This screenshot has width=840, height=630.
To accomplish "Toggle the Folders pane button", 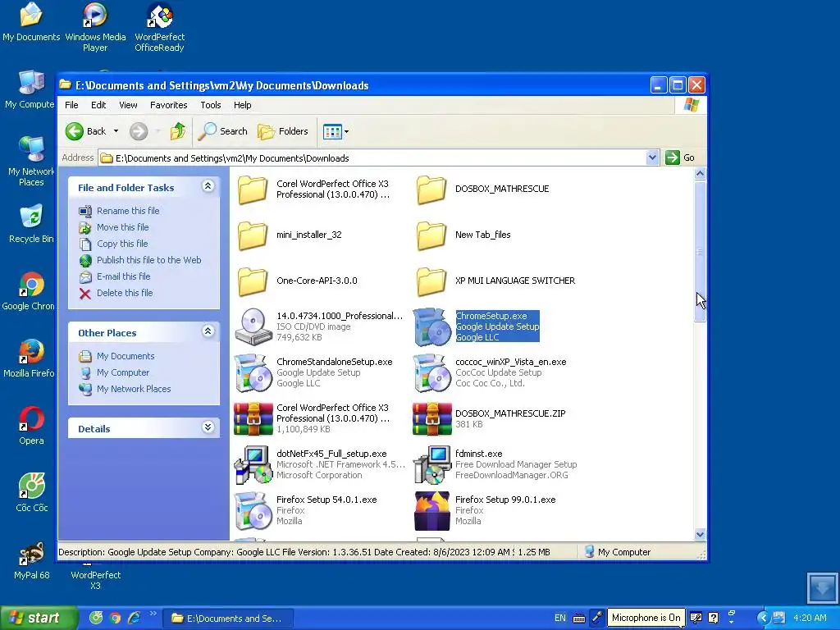I will [x=283, y=131].
